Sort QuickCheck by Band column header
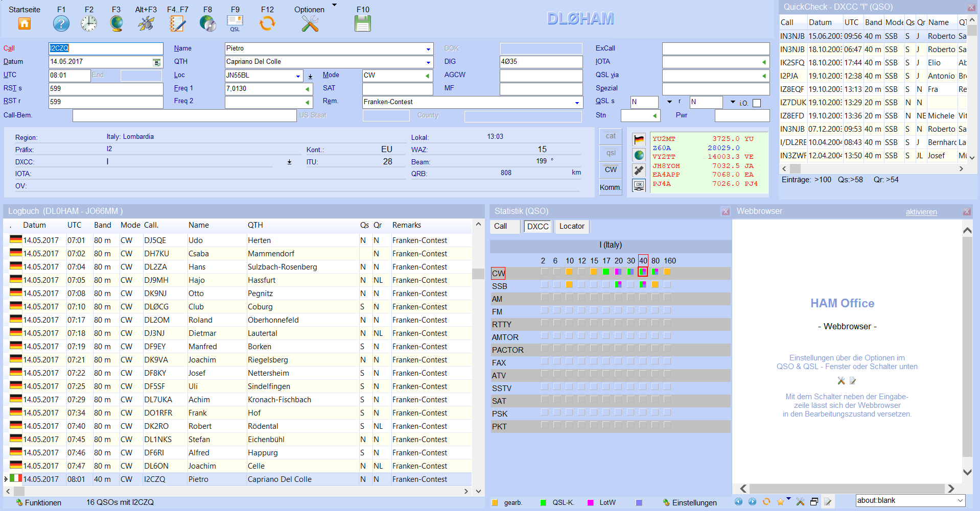Screen dimensions: 980x511 (x=873, y=22)
